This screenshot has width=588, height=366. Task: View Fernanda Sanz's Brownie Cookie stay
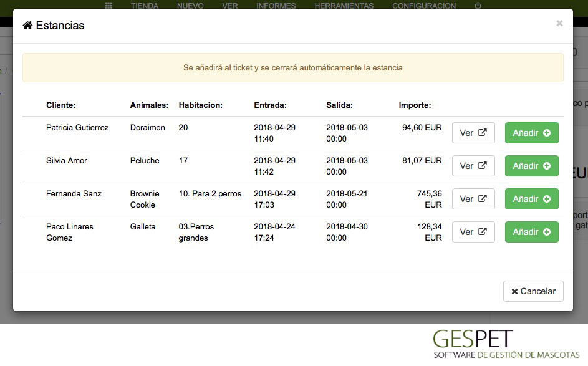tap(473, 199)
